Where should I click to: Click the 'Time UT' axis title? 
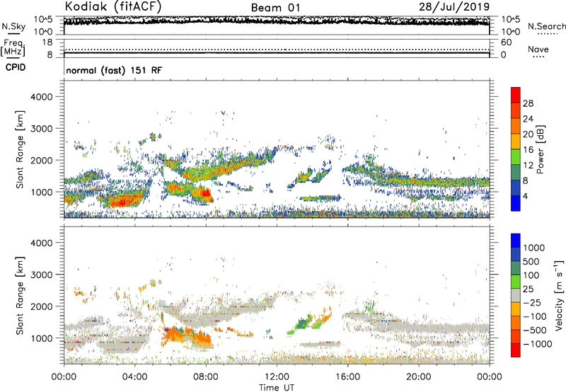coord(277,388)
